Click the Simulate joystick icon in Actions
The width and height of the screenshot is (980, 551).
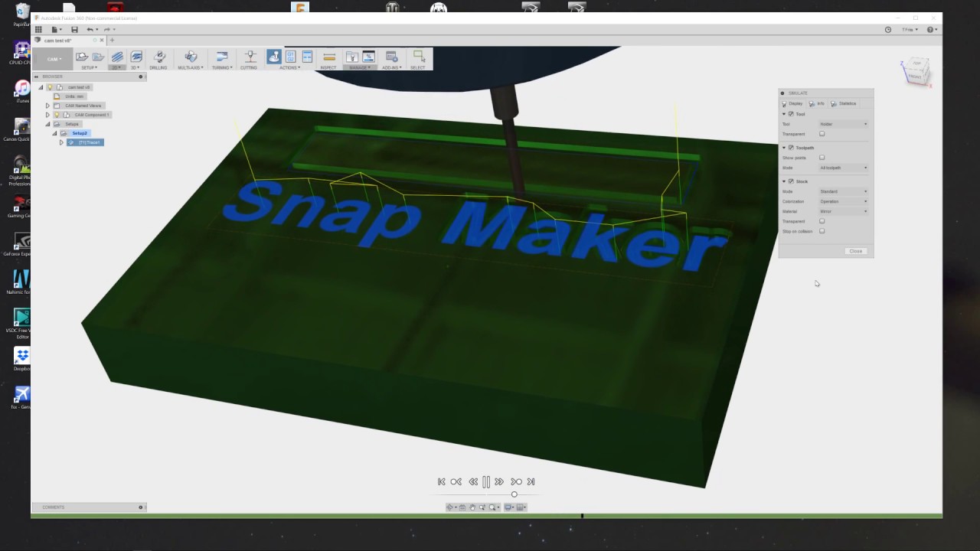click(274, 57)
